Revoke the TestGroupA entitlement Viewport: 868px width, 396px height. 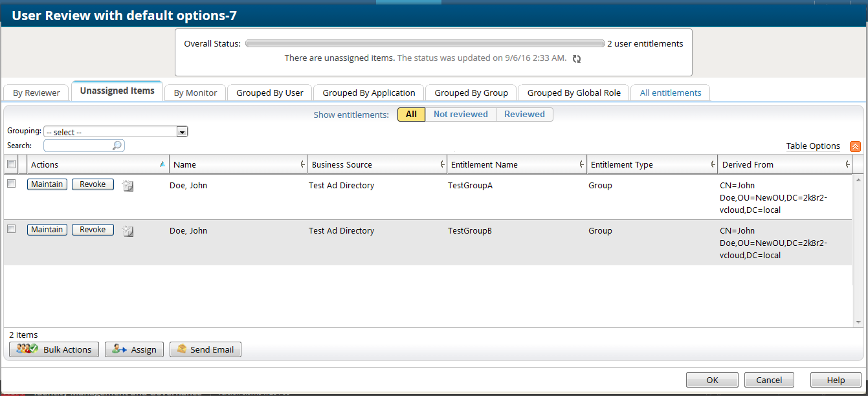pyautogui.click(x=93, y=184)
